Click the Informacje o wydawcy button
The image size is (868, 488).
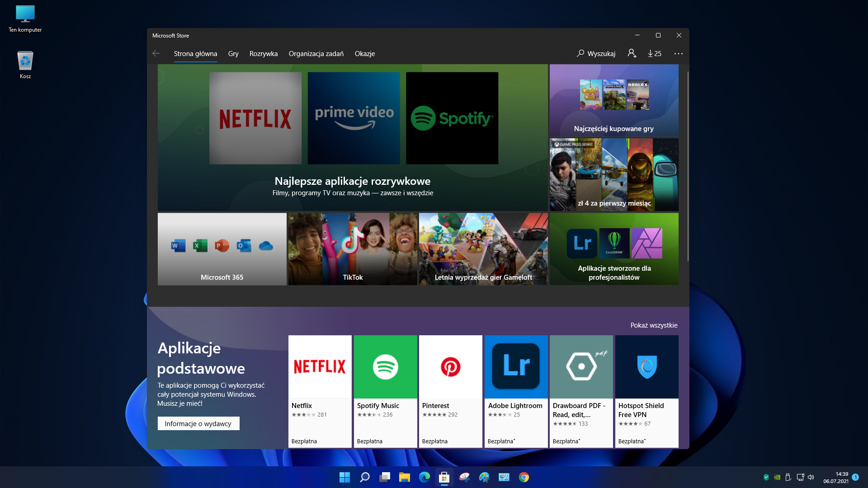click(x=198, y=423)
